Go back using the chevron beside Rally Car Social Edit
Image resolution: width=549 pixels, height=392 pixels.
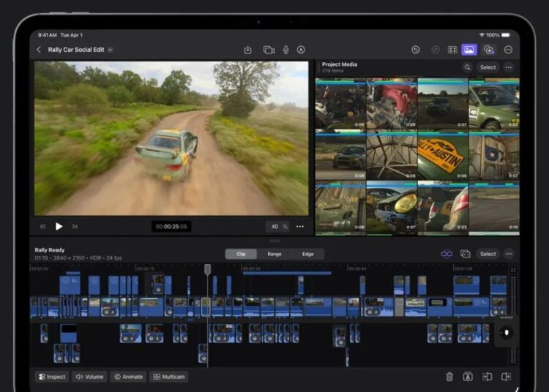[x=39, y=50]
